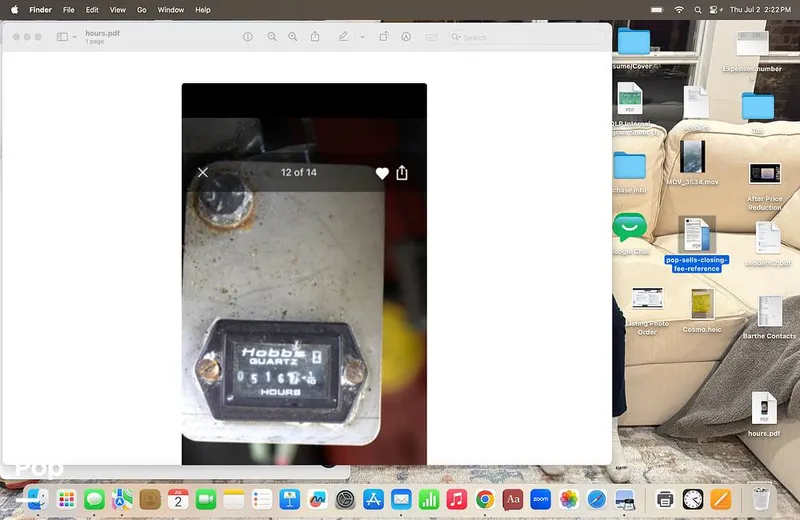Toggle the Markup toolbar icon

[x=406, y=37]
